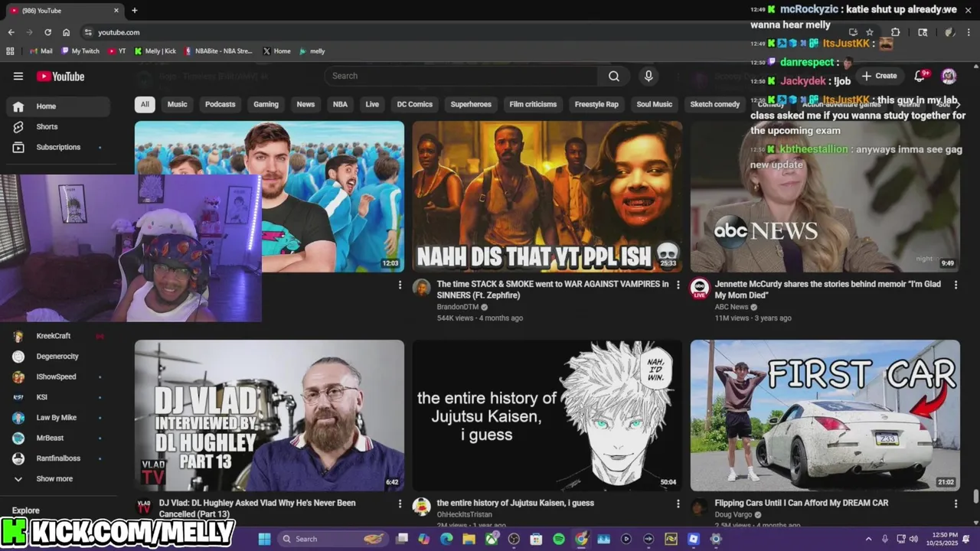This screenshot has height=551, width=980.
Task: Open File Explorer from the taskbar
Action: (x=469, y=539)
